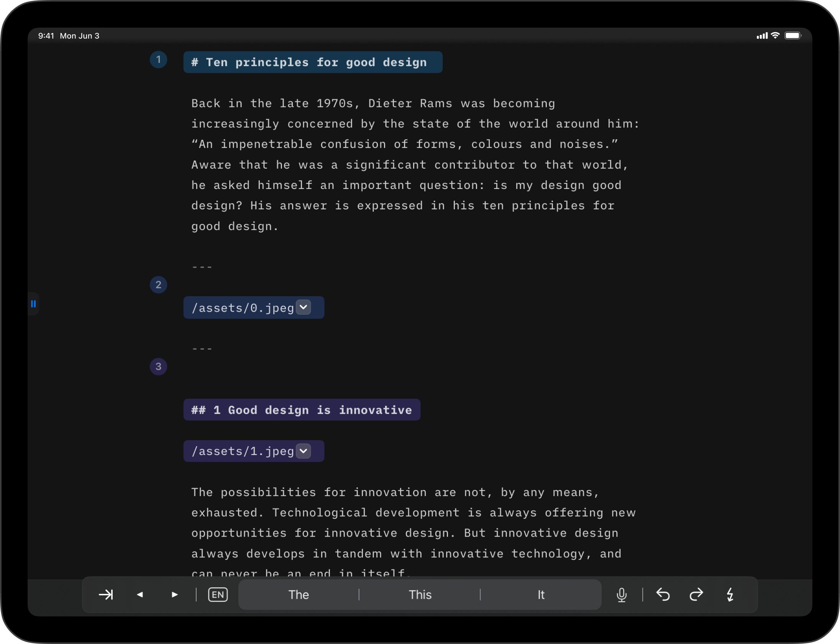Image resolution: width=840 pixels, height=644 pixels.
Task: Switch keyboard language with EN icon
Action: [218, 595]
